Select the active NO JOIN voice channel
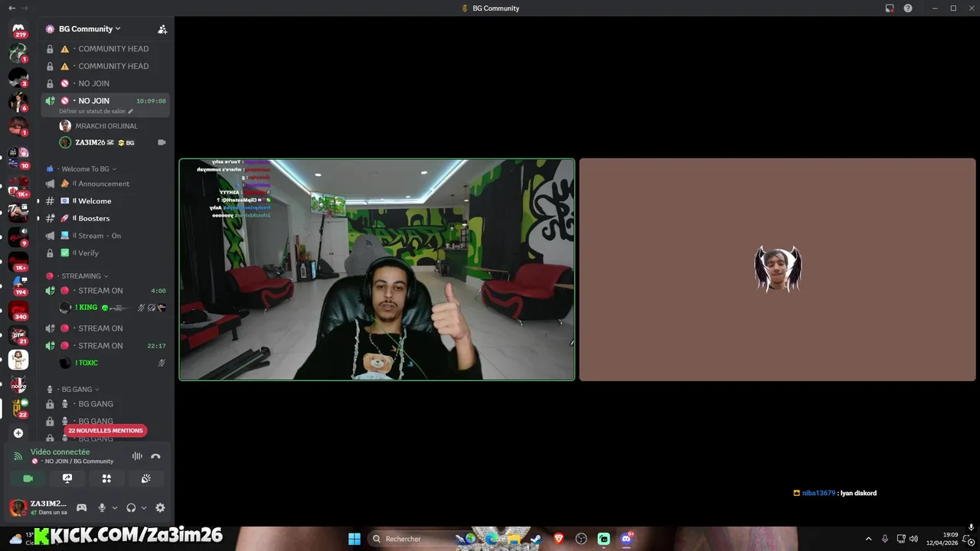 [106, 105]
